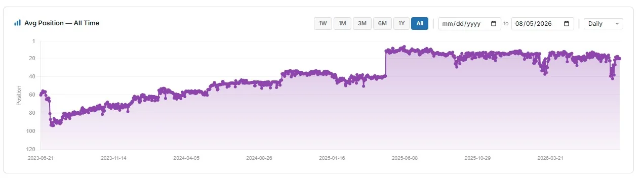Click the 2024-04-05 x-axis date label
644x183 pixels.
pyautogui.click(x=186, y=158)
